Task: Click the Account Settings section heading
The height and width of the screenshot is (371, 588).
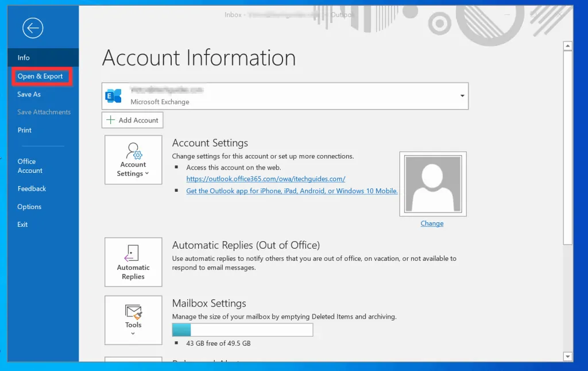Action: click(x=210, y=143)
